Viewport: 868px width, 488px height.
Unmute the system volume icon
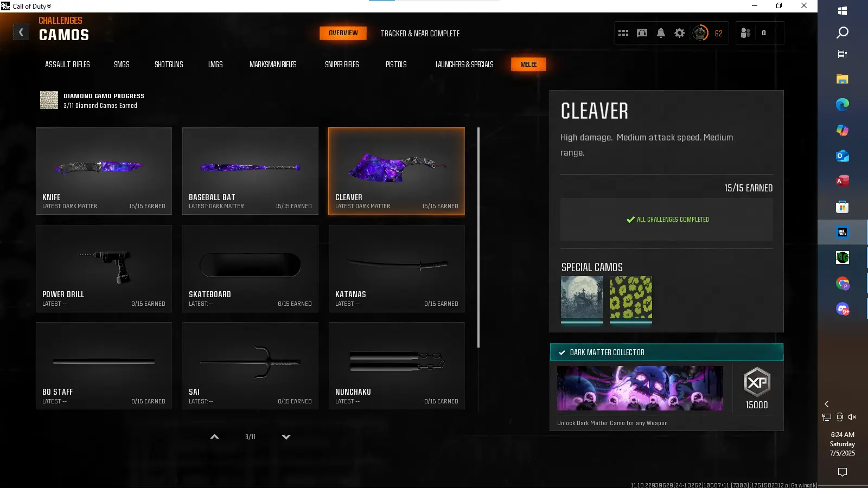[853, 417]
